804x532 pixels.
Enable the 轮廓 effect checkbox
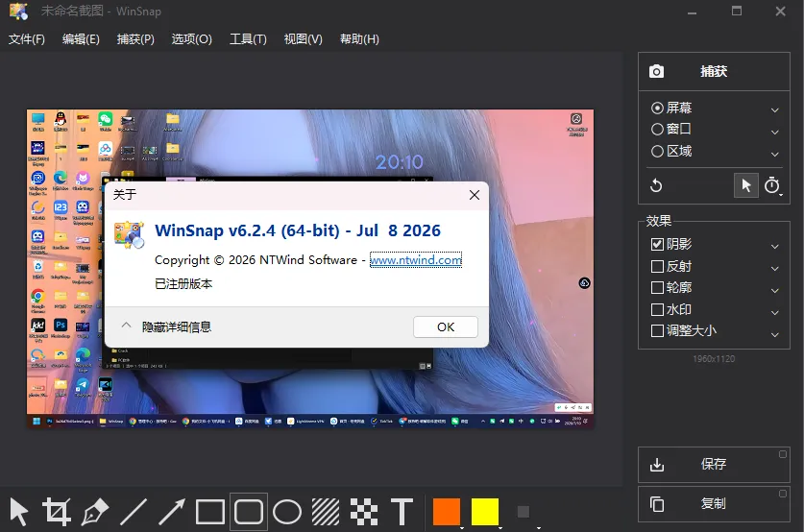coord(657,287)
